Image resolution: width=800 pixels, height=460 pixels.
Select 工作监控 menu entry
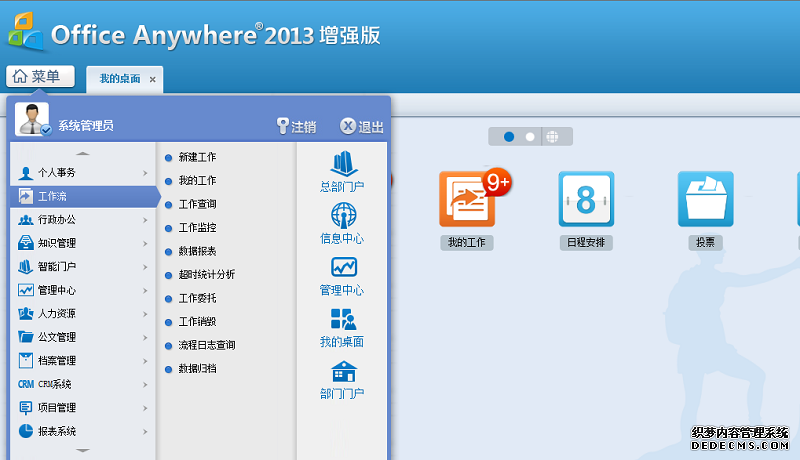click(x=197, y=227)
